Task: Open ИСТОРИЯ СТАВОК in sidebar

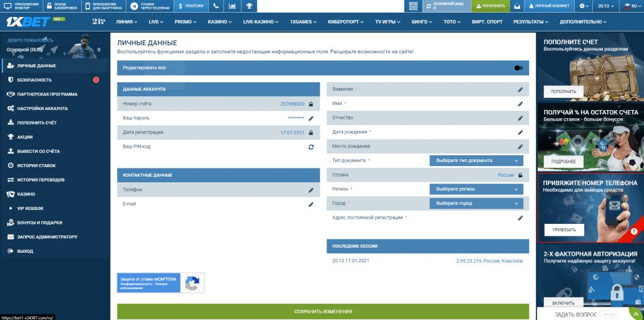Action: click(x=55, y=165)
